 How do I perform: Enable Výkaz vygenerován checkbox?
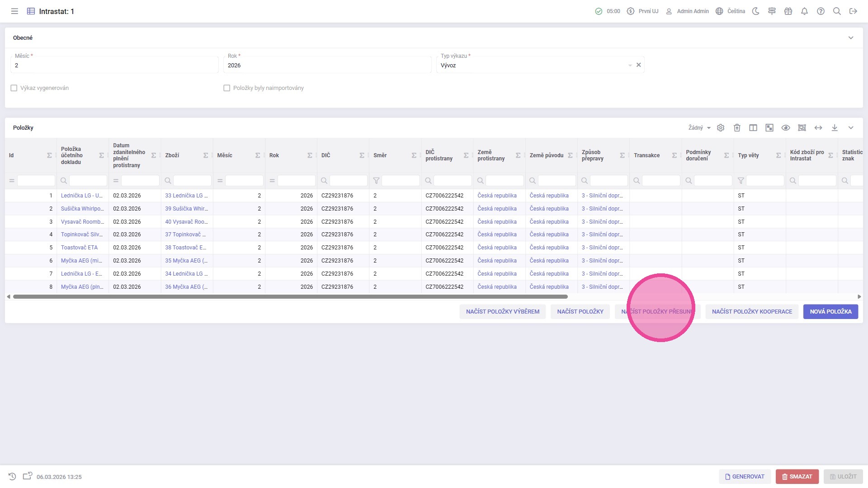click(x=14, y=88)
